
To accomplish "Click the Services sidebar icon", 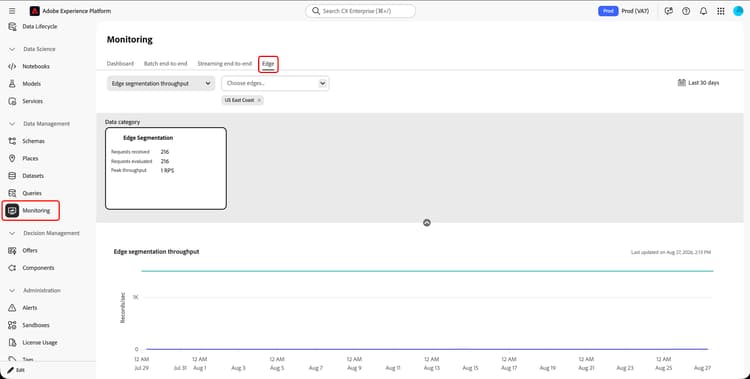I will pyautogui.click(x=12, y=101).
